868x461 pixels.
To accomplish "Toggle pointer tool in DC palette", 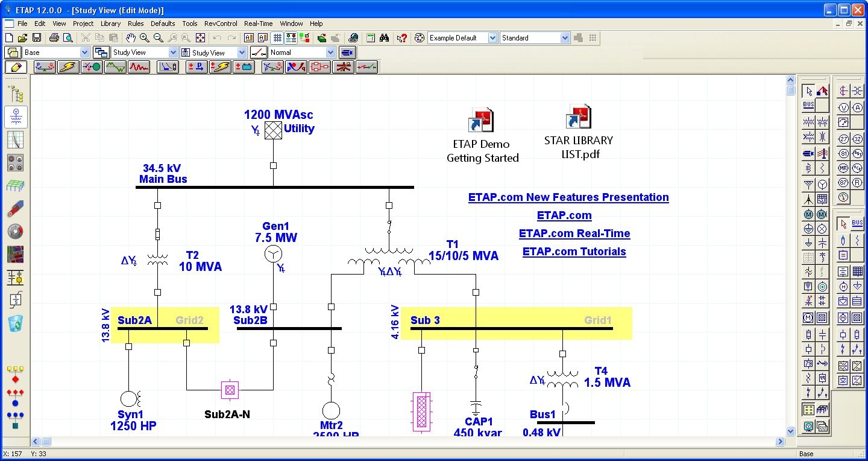I will click(843, 224).
